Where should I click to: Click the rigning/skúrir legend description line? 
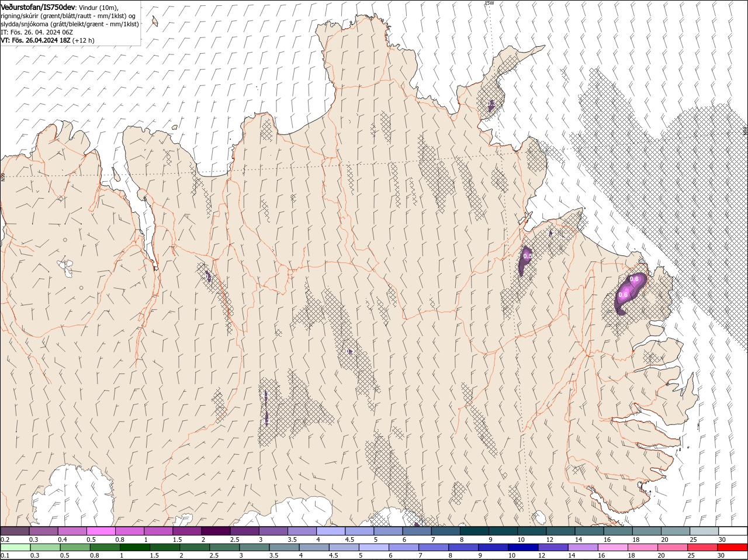tap(67, 15)
